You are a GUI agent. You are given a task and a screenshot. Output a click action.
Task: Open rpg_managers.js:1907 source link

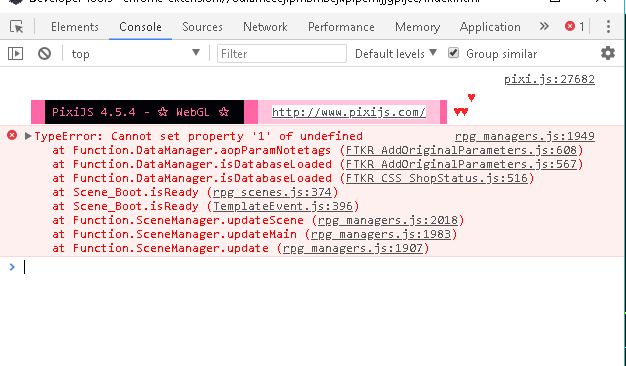(x=353, y=248)
